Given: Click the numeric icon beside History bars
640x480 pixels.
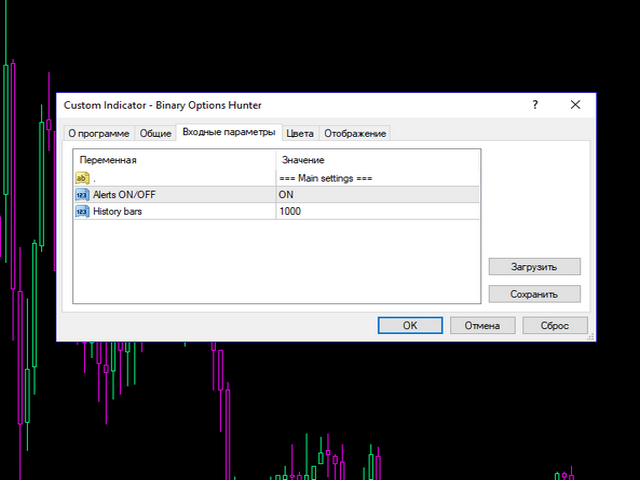Looking at the screenshot, I should coord(82,211).
